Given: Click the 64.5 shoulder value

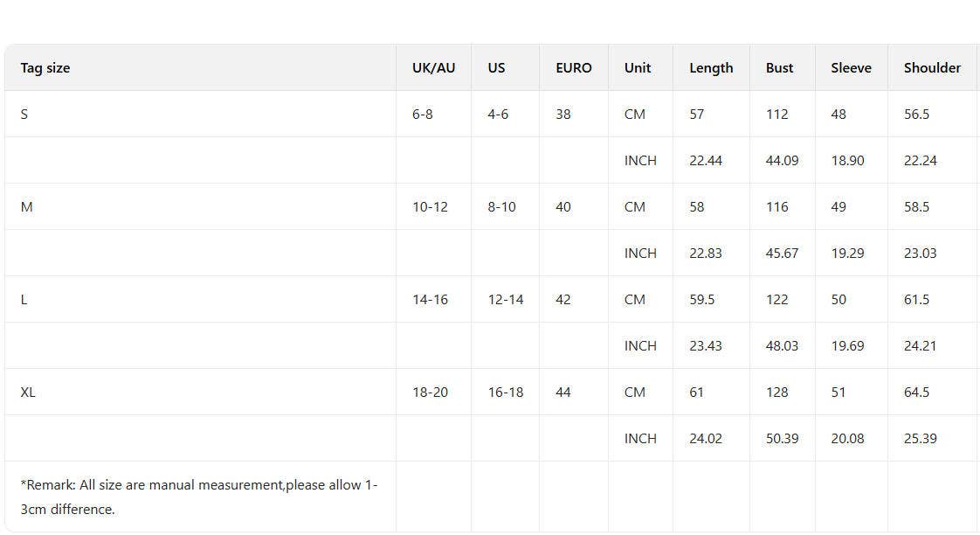Looking at the screenshot, I should pyautogui.click(x=916, y=393).
